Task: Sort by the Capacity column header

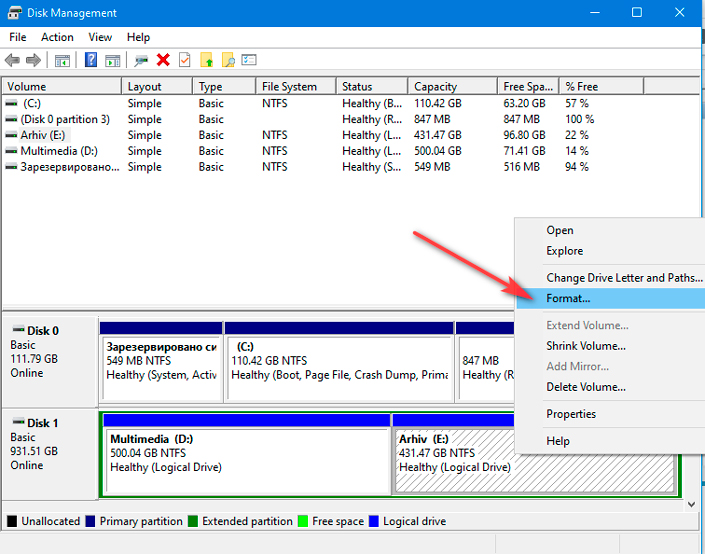Action: [x=453, y=86]
